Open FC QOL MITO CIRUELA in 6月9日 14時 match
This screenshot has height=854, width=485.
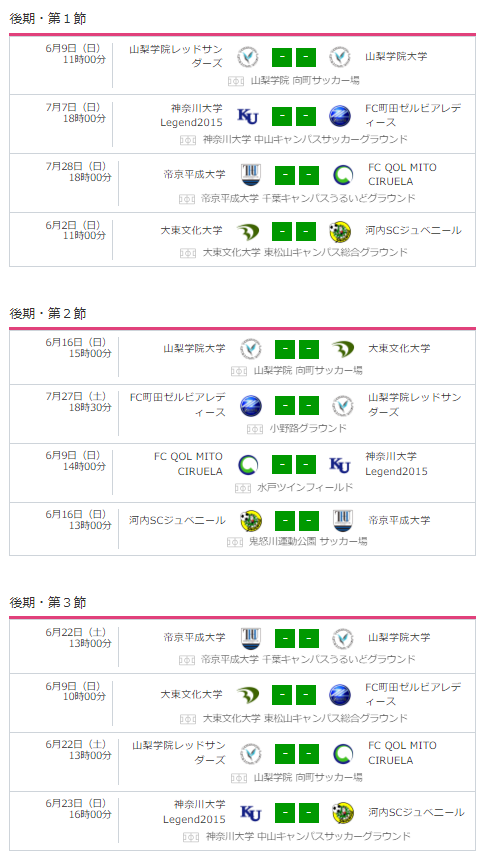point(189,464)
